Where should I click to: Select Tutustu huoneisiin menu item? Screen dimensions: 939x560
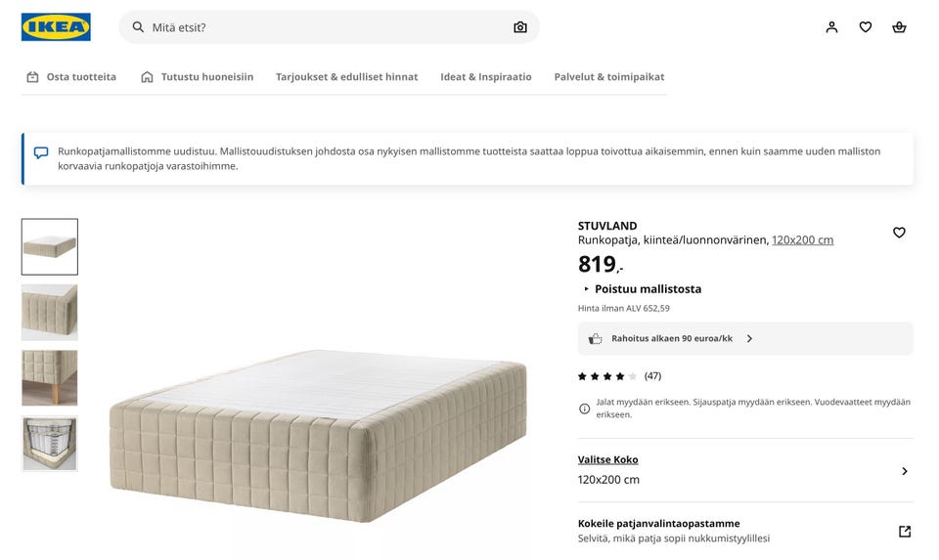(197, 77)
